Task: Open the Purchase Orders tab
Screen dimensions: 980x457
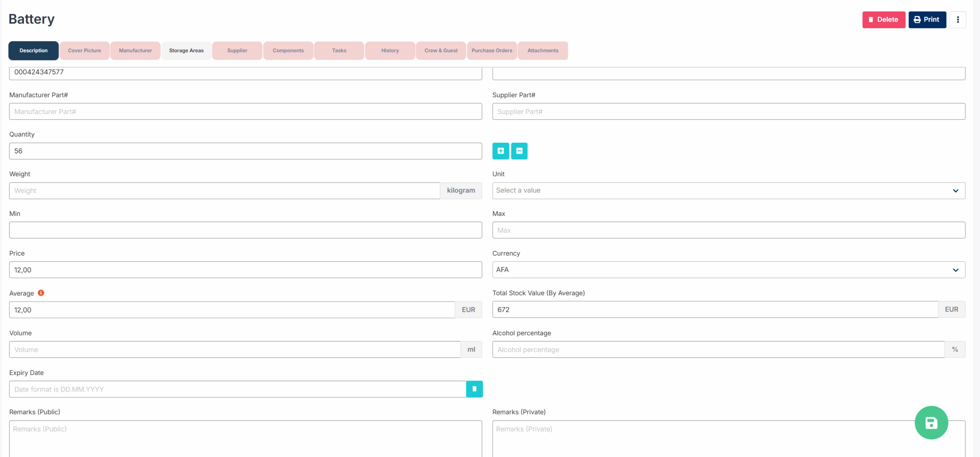Action: tap(492, 51)
